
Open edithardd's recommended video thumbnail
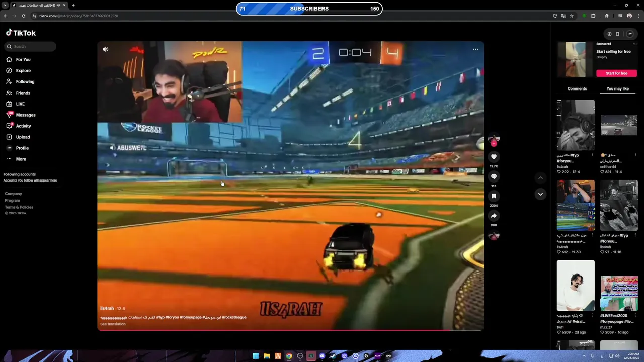click(619, 125)
